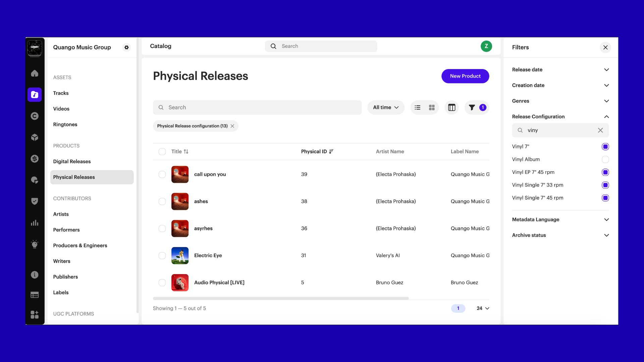Uncheck the Vinyl 7" filter option
644x362 pixels.
605,146
